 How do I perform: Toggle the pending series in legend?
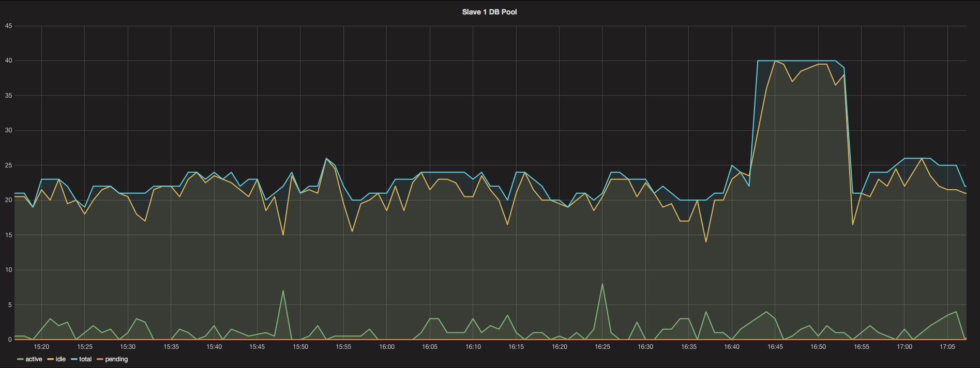point(116,359)
